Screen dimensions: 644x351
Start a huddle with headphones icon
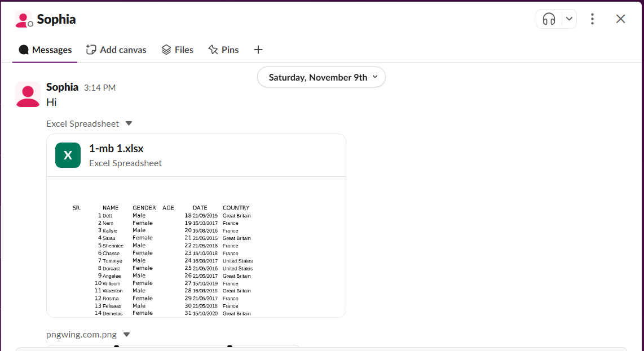click(x=549, y=19)
